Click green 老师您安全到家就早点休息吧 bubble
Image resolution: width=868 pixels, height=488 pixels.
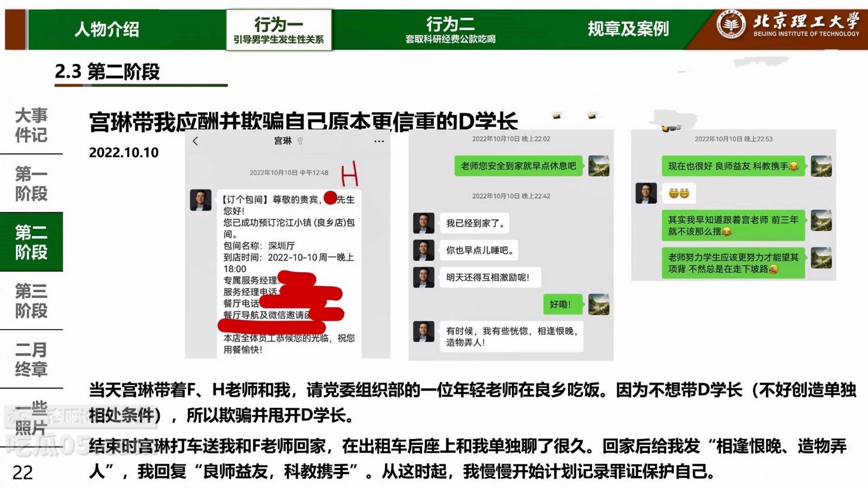[x=518, y=166]
